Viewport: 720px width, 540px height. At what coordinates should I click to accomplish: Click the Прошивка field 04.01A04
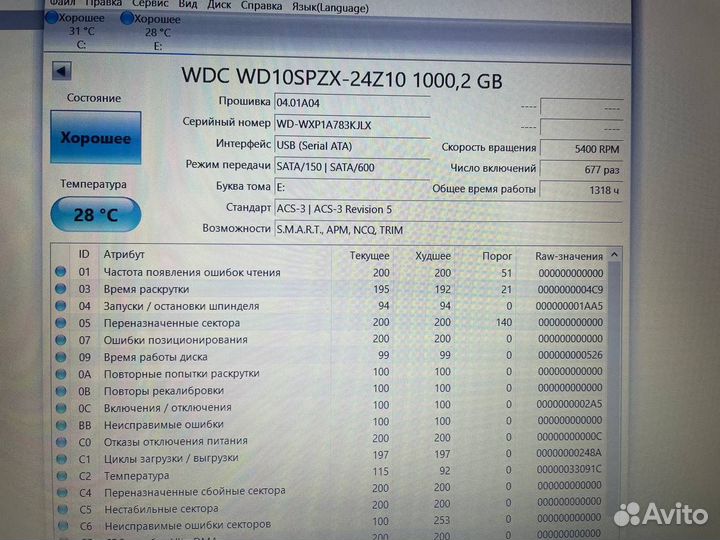[x=352, y=103]
